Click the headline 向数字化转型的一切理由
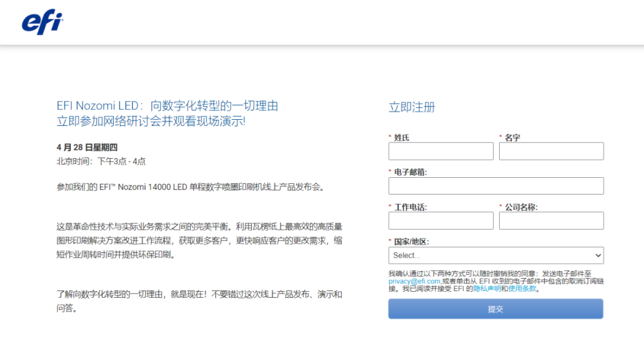 click(x=214, y=106)
